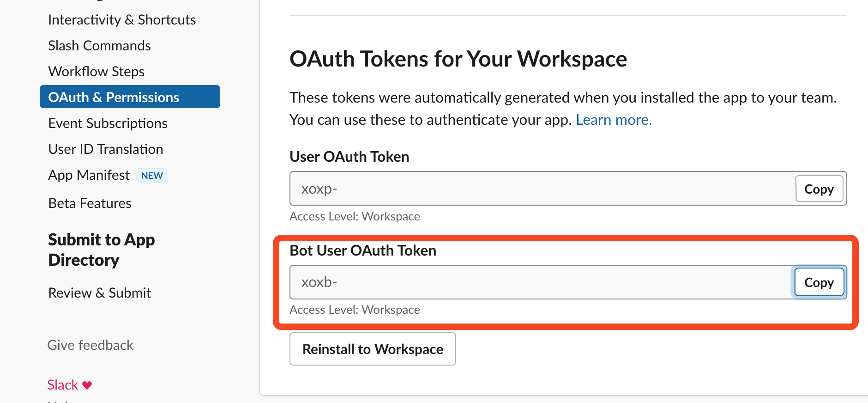The image size is (868, 403).
Task: Select OAuth & Permissions sidebar item
Action: 114,98
